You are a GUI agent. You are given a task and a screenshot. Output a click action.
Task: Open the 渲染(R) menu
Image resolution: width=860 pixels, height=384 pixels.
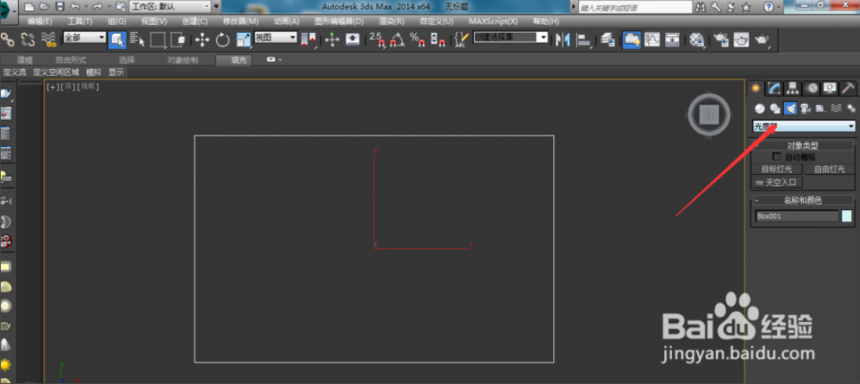pos(391,21)
